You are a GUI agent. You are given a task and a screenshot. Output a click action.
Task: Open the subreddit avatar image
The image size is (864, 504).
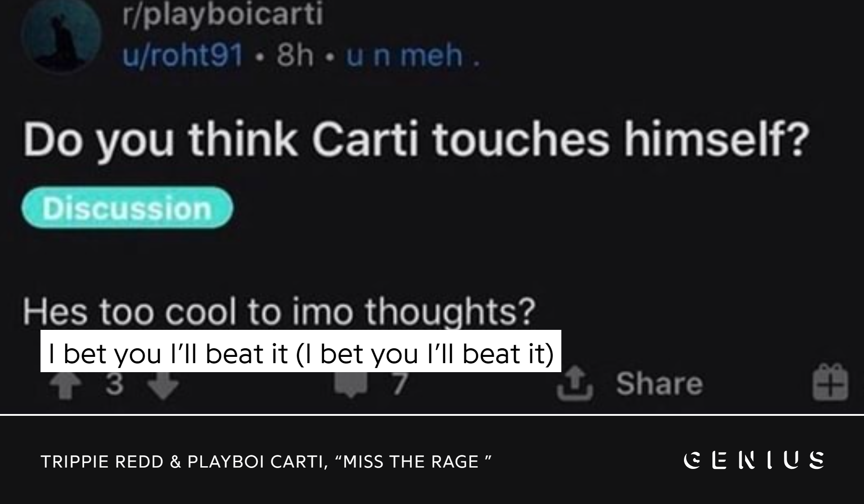(61, 35)
